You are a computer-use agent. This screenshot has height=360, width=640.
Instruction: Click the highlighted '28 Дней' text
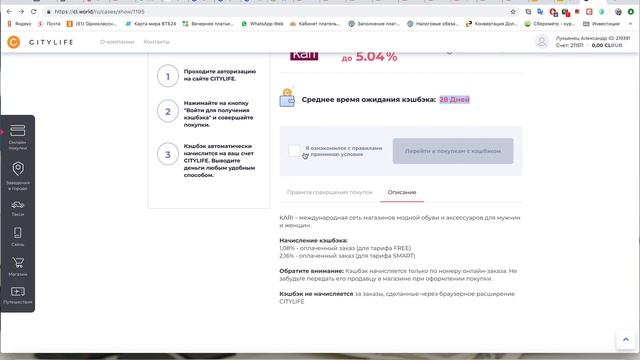455,99
